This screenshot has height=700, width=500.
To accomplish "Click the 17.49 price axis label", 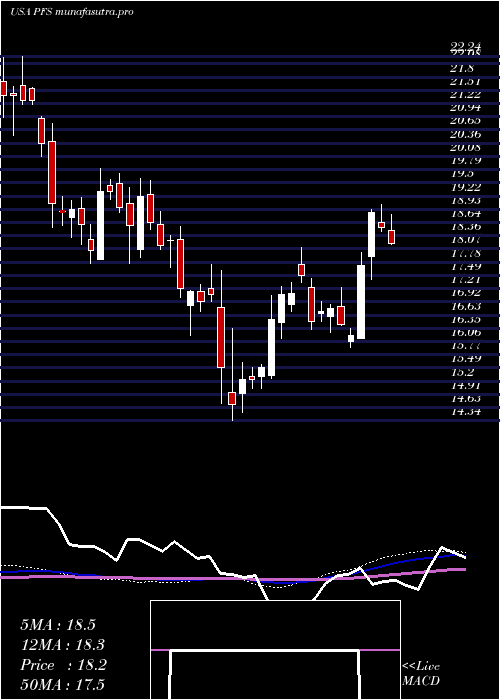I will pyautogui.click(x=465, y=266).
